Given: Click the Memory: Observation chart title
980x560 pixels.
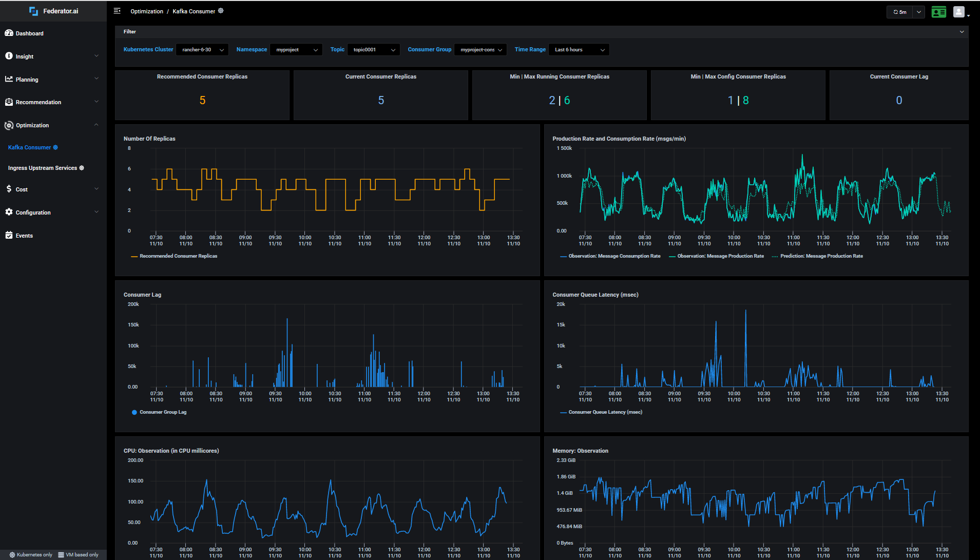Looking at the screenshot, I should click(580, 451).
